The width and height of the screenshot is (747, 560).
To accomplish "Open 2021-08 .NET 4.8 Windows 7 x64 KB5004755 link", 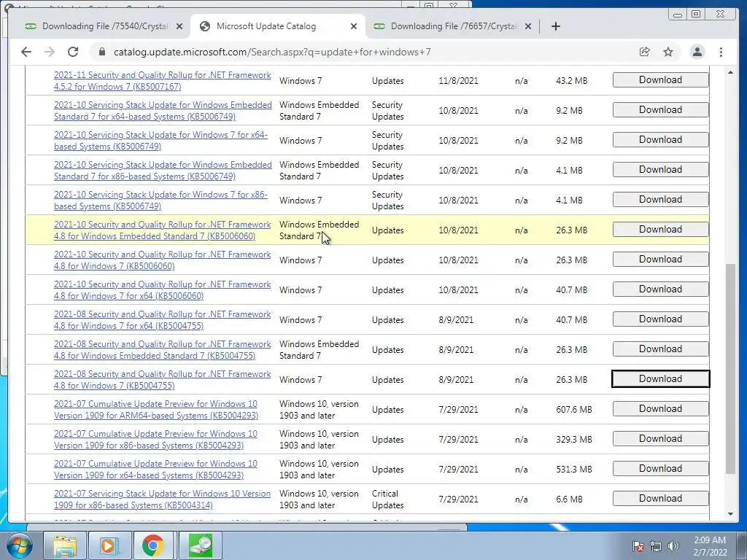I will [163, 320].
